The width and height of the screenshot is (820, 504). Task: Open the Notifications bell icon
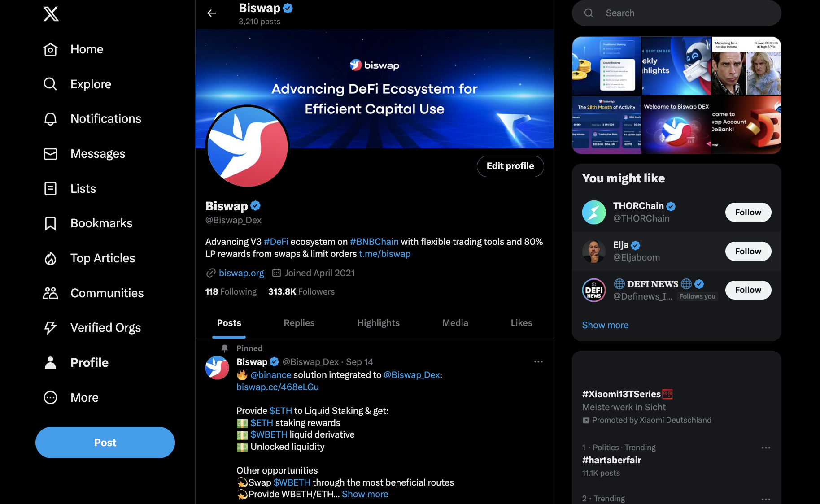[50, 118]
